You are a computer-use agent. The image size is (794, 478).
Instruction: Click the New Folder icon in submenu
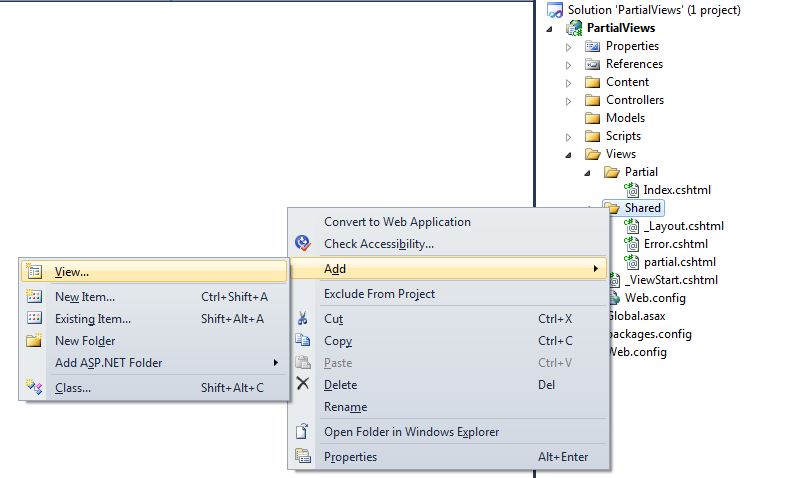tap(34, 340)
